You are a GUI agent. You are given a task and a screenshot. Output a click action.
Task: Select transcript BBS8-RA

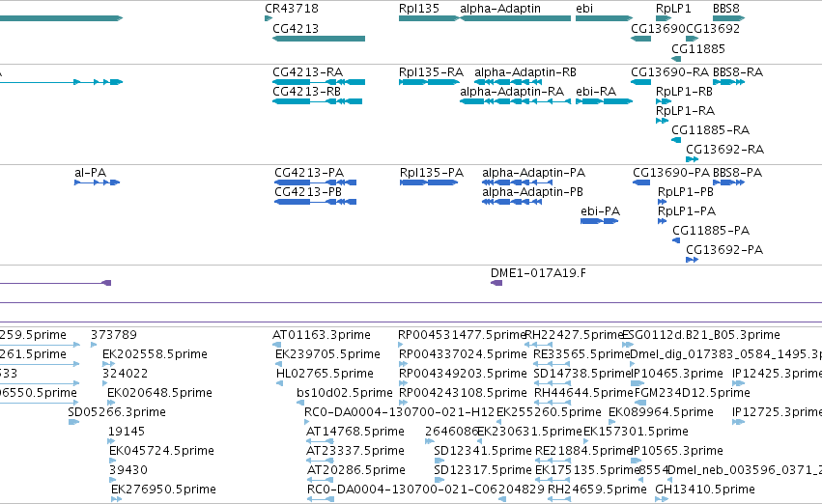[738, 71]
